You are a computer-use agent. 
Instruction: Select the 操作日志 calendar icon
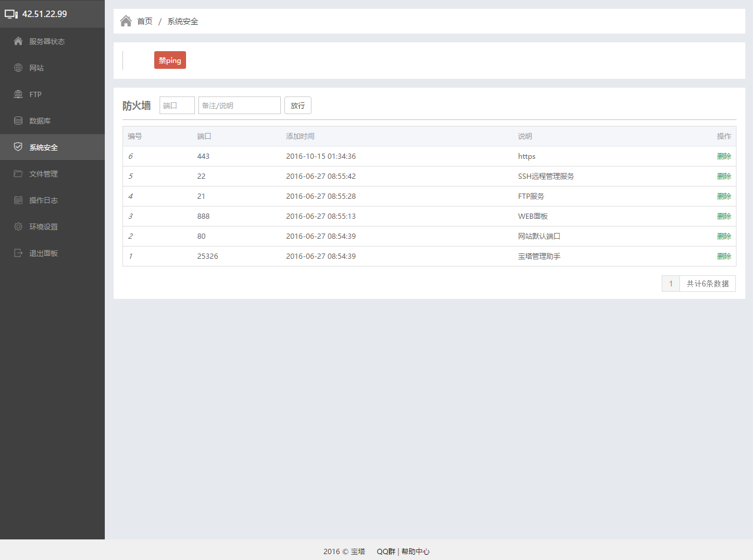tap(17, 200)
